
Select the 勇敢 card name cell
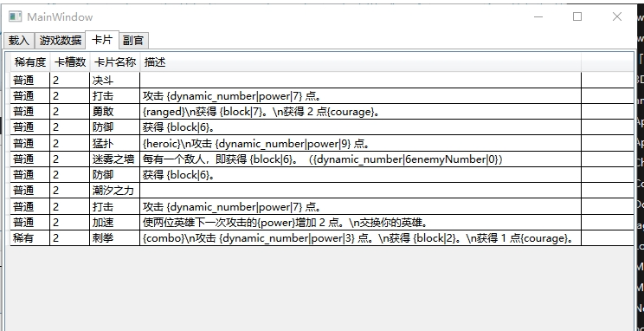click(114, 112)
